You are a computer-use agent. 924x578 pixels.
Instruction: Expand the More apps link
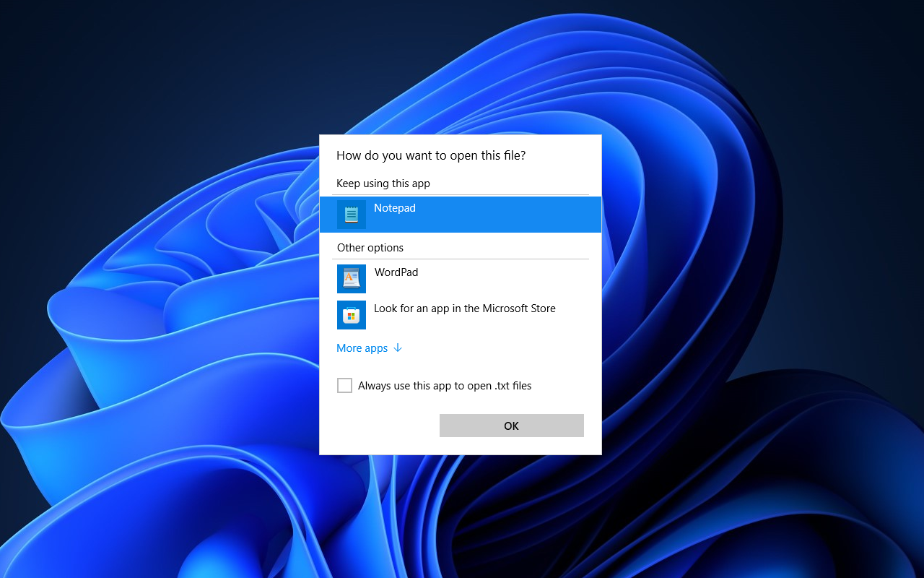pos(369,348)
